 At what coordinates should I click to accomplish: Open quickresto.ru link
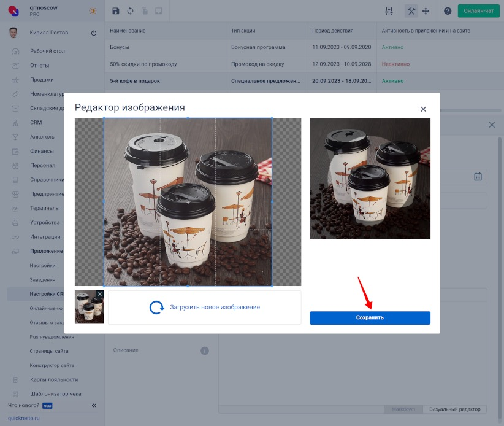click(x=24, y=418)
